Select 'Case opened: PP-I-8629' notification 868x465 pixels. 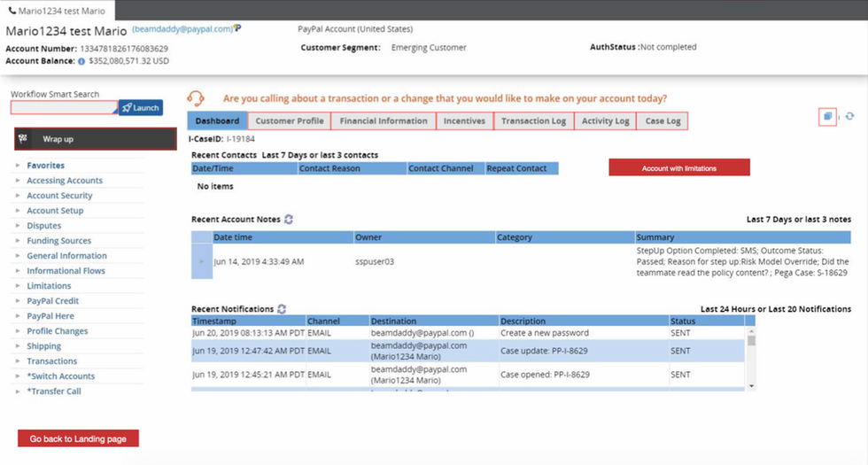(468, 375)
